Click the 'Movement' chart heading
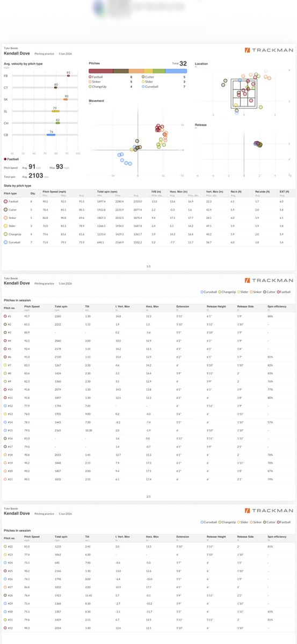The width and height of the screenshot is (297, 644). (96, 100)
